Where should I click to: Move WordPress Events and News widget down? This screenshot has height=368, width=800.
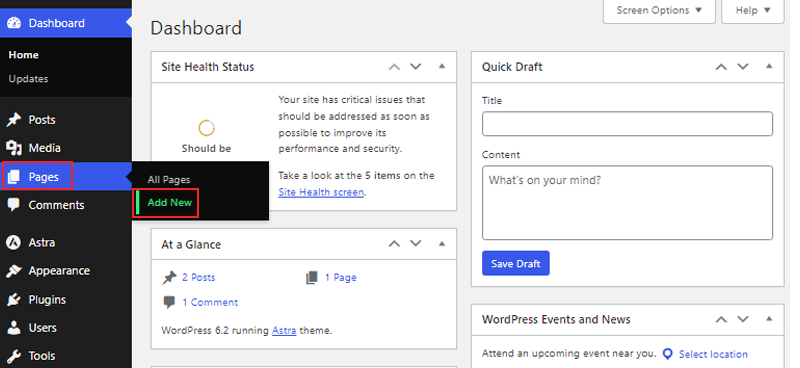(x=743, y=320)
